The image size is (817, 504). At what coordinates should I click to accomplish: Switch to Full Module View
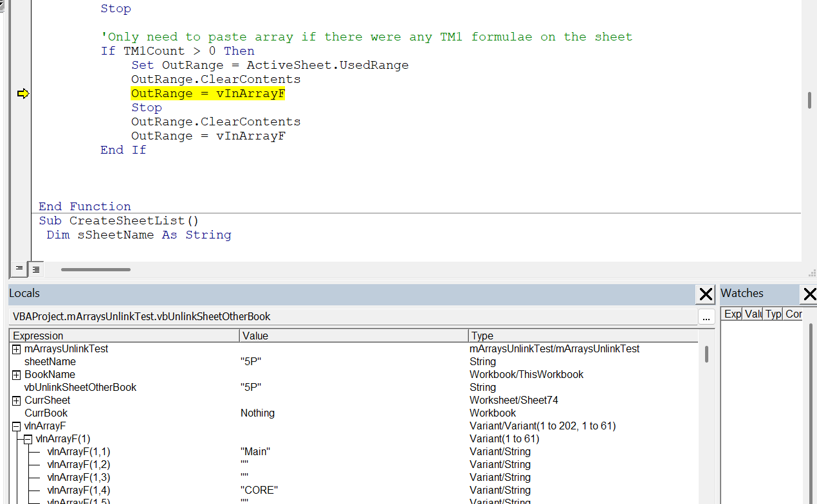(36, 269)
